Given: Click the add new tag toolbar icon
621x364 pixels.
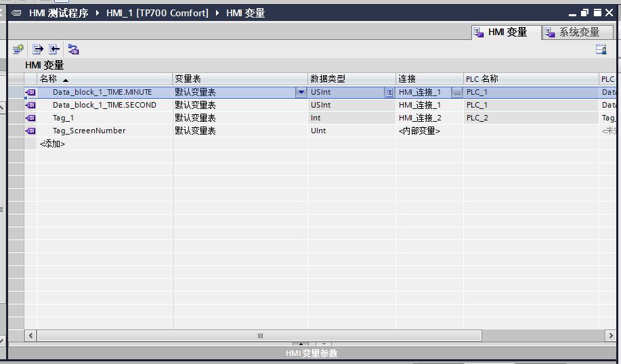Looking at the screenshot, I should (18, 49).
